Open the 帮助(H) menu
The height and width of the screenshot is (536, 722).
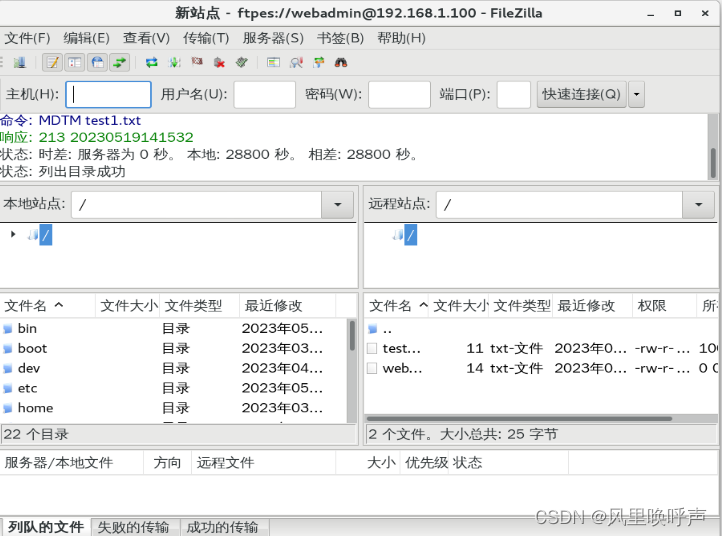tap(402, 38)
